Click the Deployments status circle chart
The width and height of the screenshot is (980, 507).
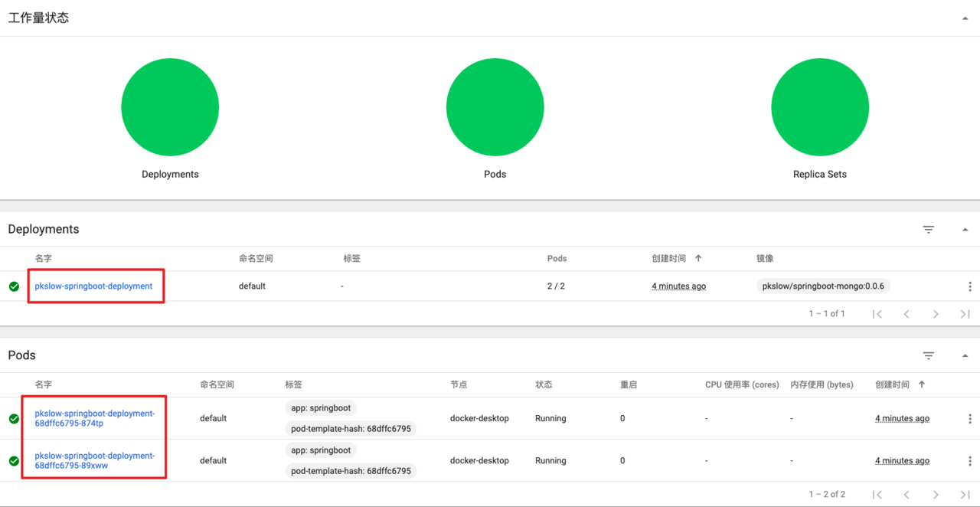click(170, 107)
